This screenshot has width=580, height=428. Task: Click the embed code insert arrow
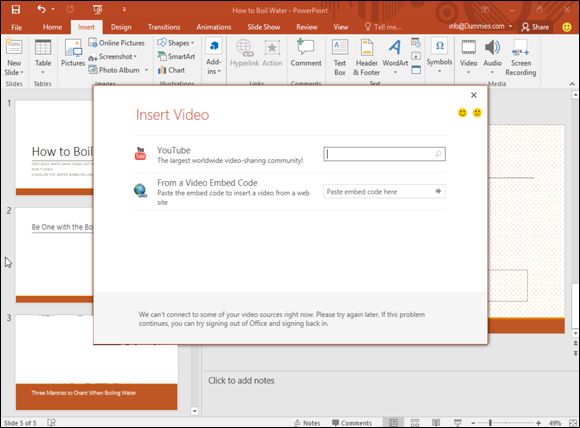[x=438, y=191]
